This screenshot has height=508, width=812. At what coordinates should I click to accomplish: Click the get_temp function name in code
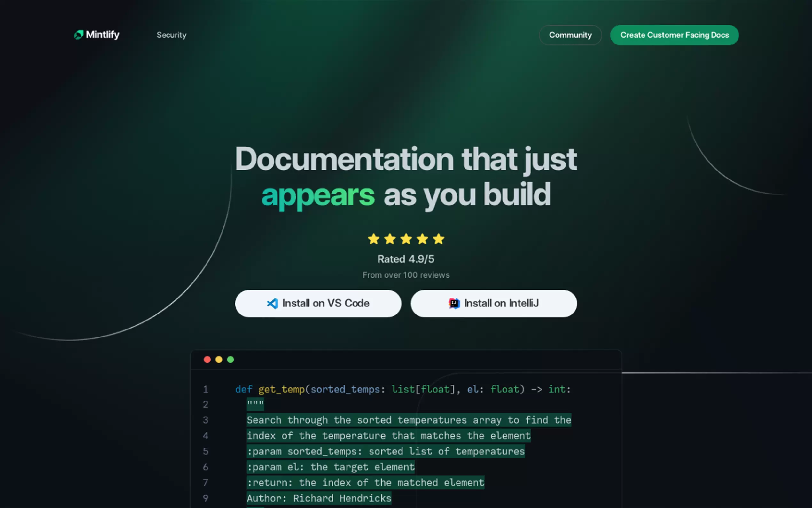tap(281, 389)
